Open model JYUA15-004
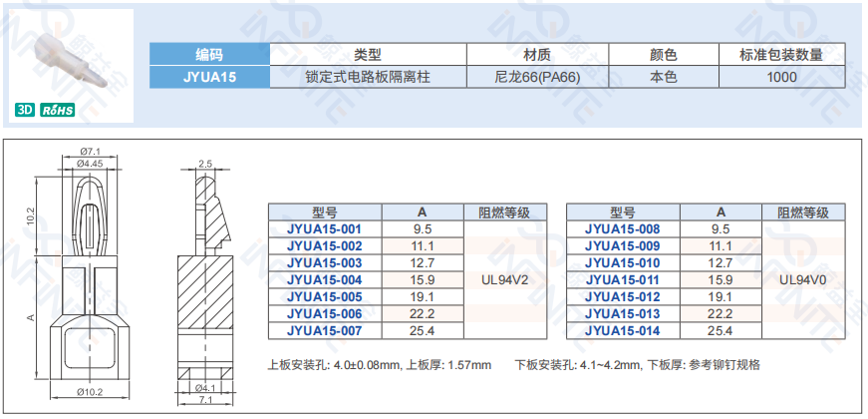868x419 pixels. [x=324, y=279]
